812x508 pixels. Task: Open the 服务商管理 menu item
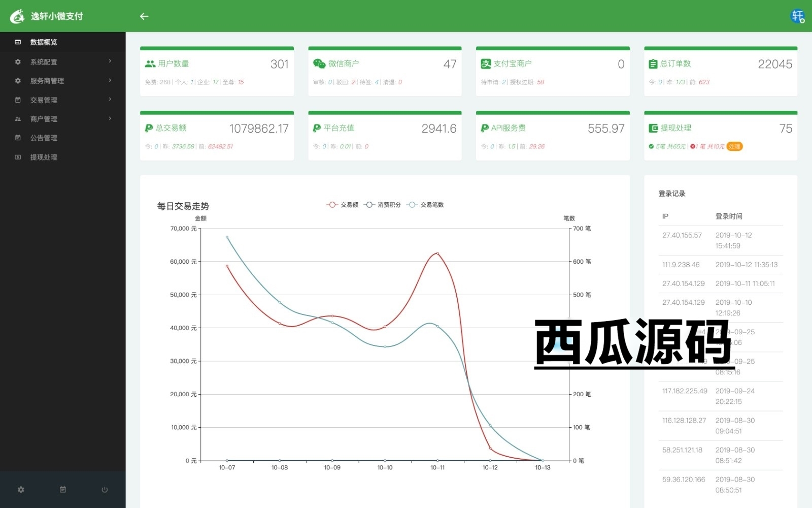pos(63,81)
